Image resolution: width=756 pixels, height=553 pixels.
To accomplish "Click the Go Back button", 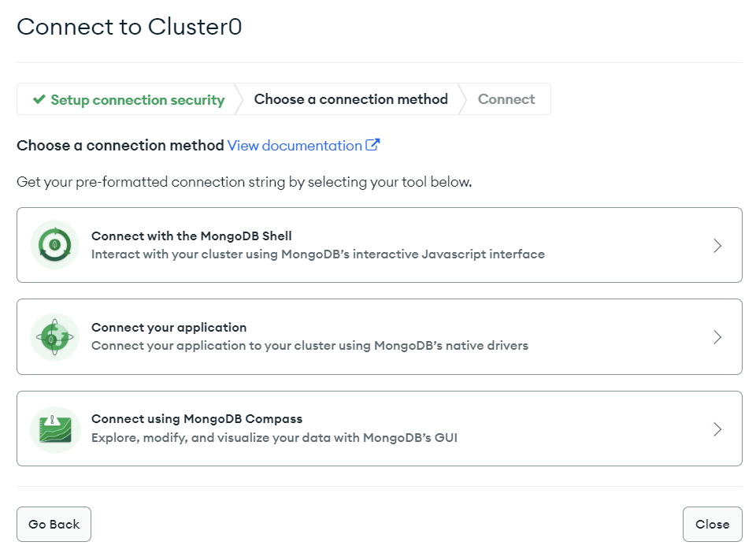I will pos(54,524).
